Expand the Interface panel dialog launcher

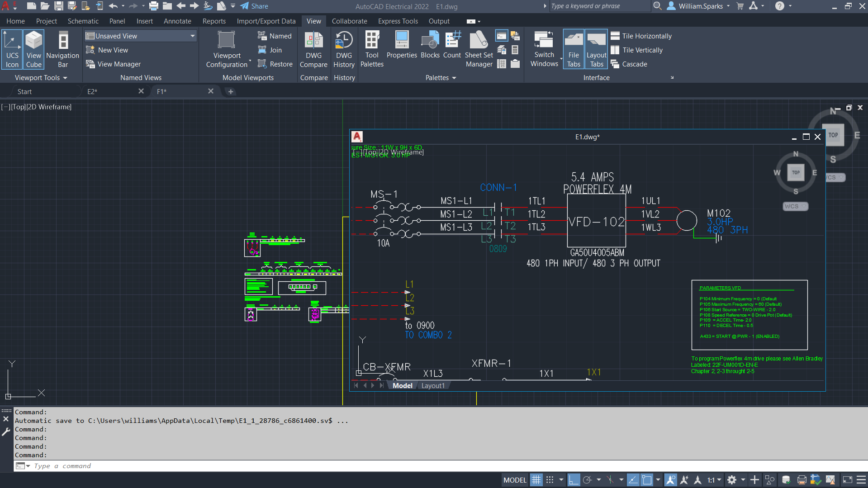672,78
